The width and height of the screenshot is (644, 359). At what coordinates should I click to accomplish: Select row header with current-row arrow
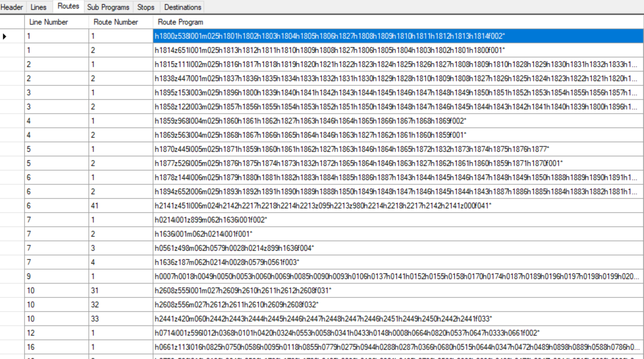point(12,36)
